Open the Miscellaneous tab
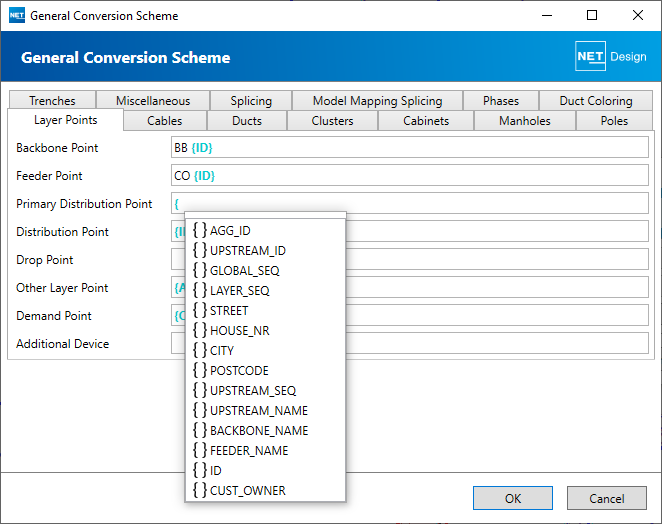 (153, 100)
